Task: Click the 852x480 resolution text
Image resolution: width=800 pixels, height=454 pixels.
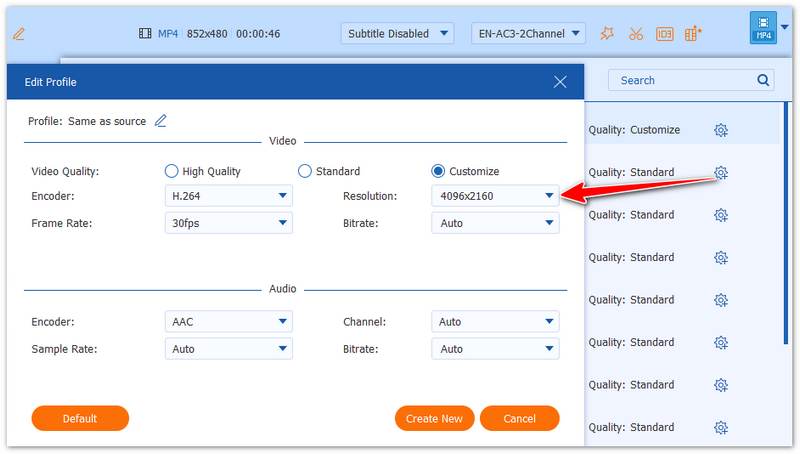Action: click(x=207, y=34)
